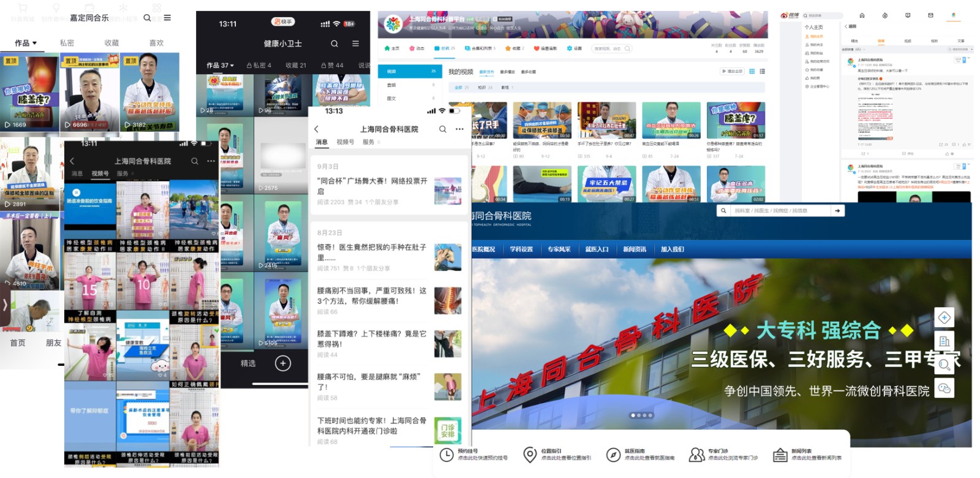The height and width of the screenshot is (478, 980).
Task: Click 预约挂号 clock icon on hospital site
Action: coord(447,455)
